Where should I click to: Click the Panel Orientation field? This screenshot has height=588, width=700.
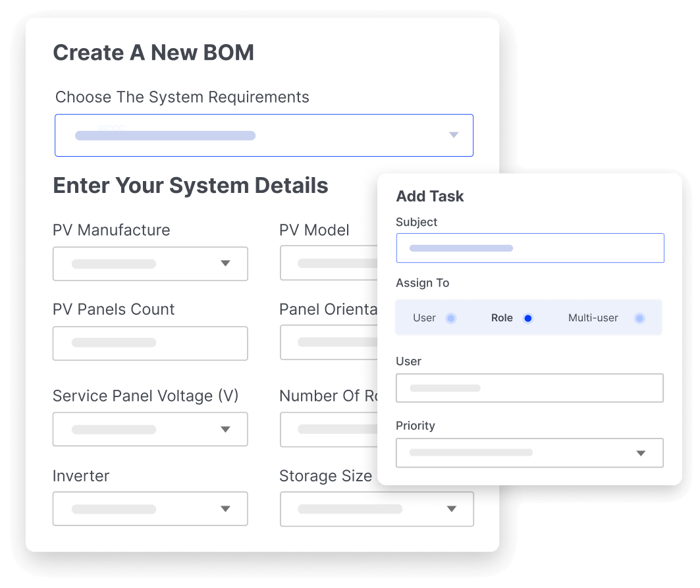329,342
